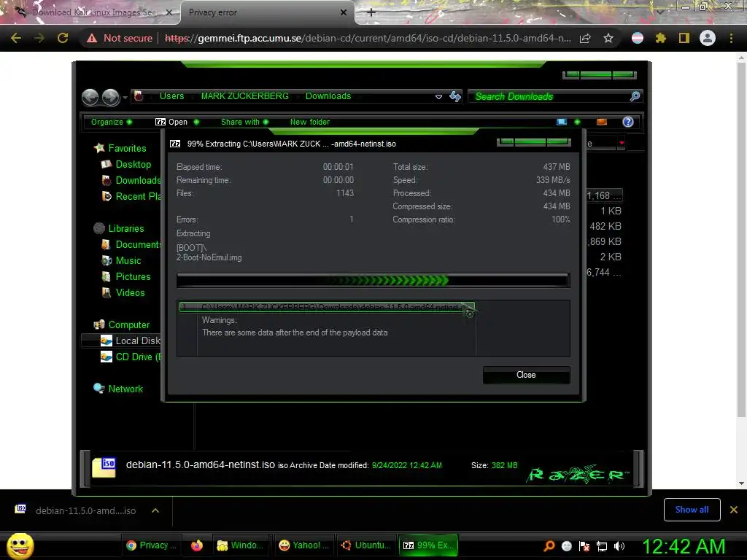Screen dimensions: 747x560
Task: Click the browser page vertical scrollbar
Action: click(x=741, y=238)
